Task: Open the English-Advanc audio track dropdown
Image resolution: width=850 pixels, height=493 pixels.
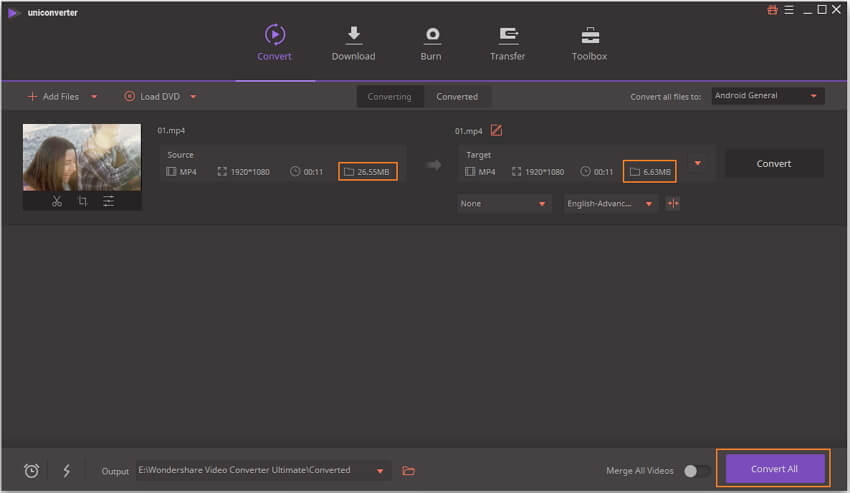Action: pyautogui.click(x=610, y=203)
